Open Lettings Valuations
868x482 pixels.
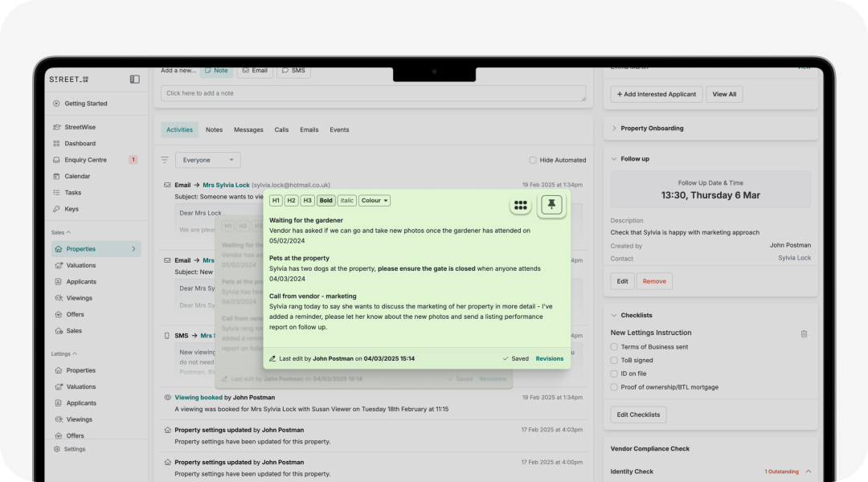(x=81, y=387)
